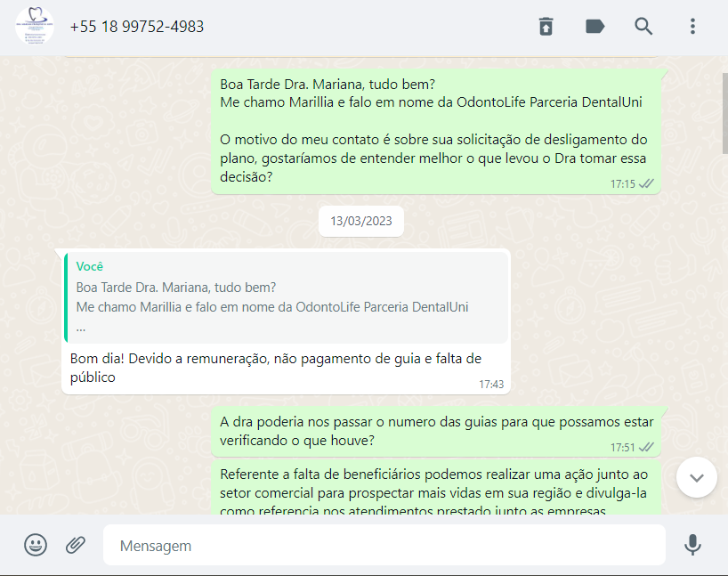Open the contact profile picture
This screenshot has height=576, width=728.
point(35,26)
